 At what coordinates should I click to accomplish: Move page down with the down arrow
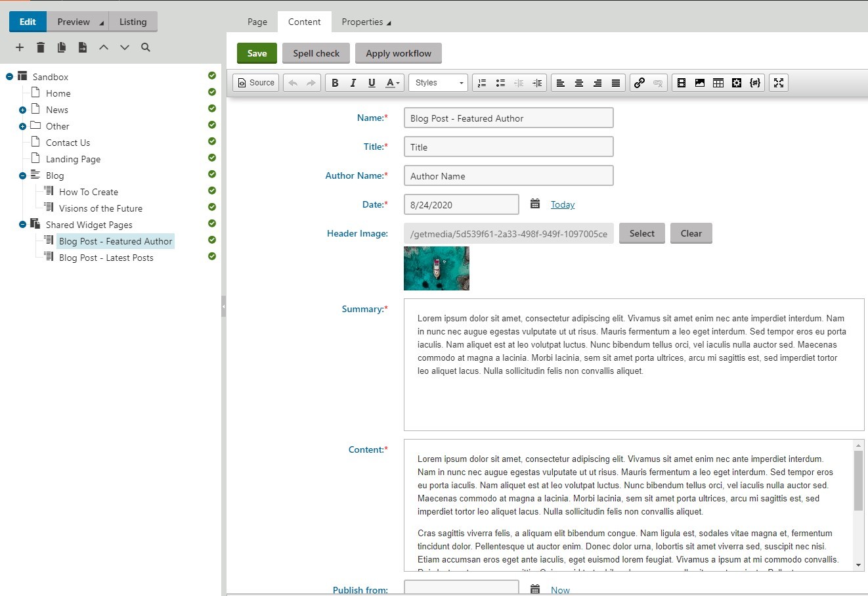125,47
